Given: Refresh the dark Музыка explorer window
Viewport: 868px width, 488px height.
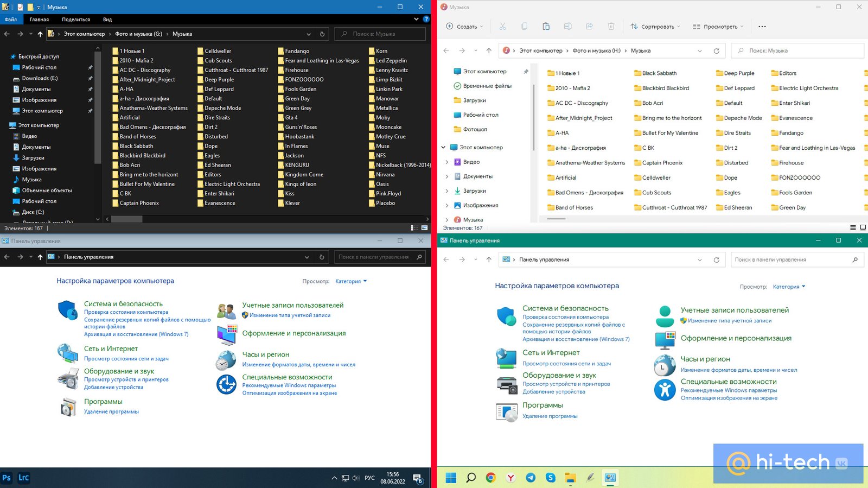Looking at the screenshot, I should (322, 34).
